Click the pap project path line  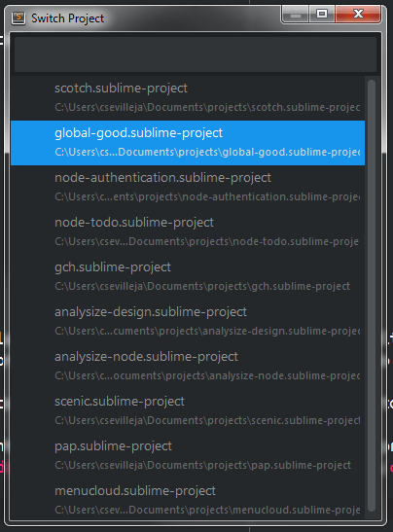[202, 465]
